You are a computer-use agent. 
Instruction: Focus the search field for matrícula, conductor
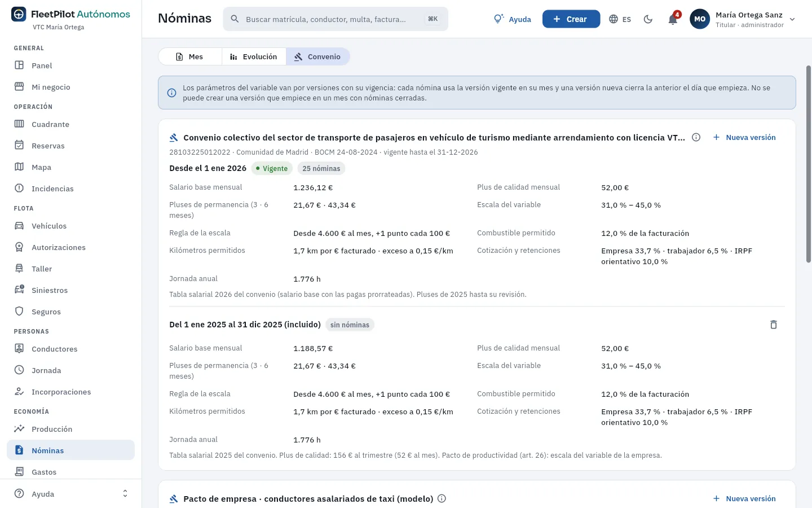click(336, 19)
